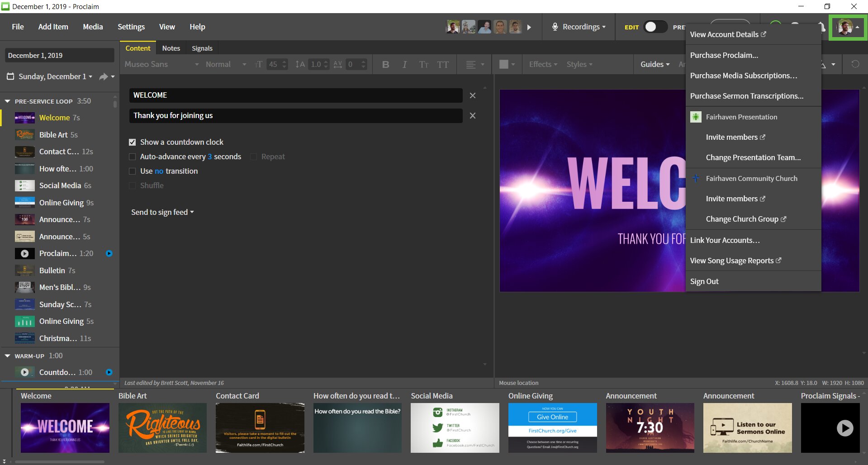Open the Settings menu
This screenshot has height=465, width=868.
click(x=131, y=27)
